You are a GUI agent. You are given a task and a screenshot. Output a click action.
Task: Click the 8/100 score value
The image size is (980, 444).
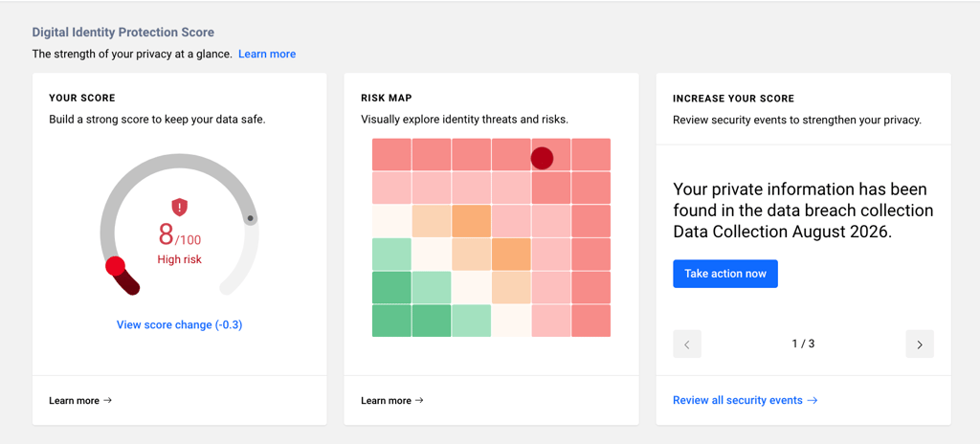pyautogui.click(x=179, y=235)
